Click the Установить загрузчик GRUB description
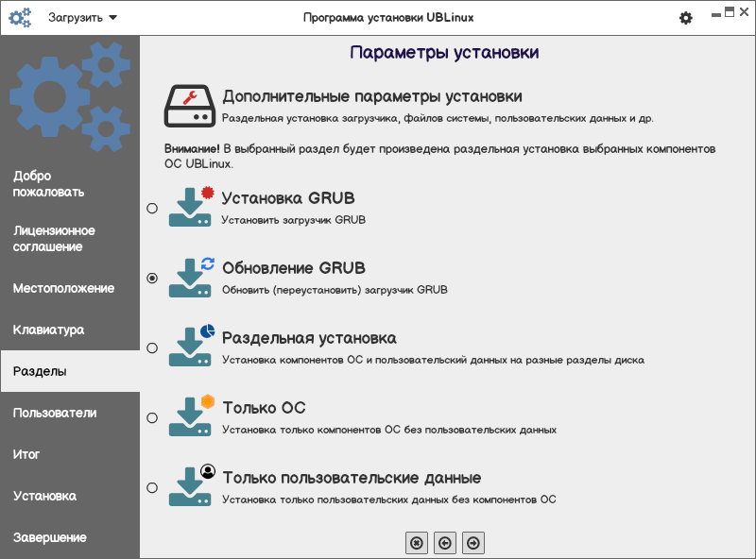756x559 pixels. click(293, 220)
